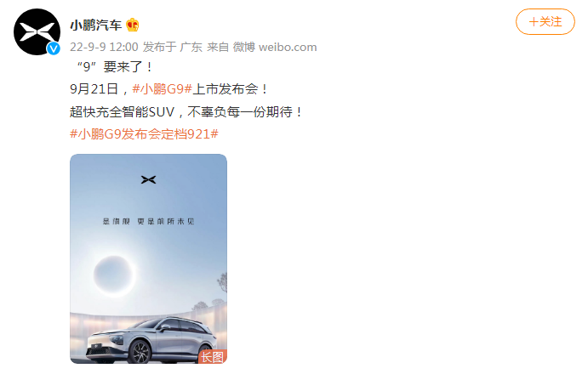Open the post timestamp 22-9-9 12:00

coord(104,47)
